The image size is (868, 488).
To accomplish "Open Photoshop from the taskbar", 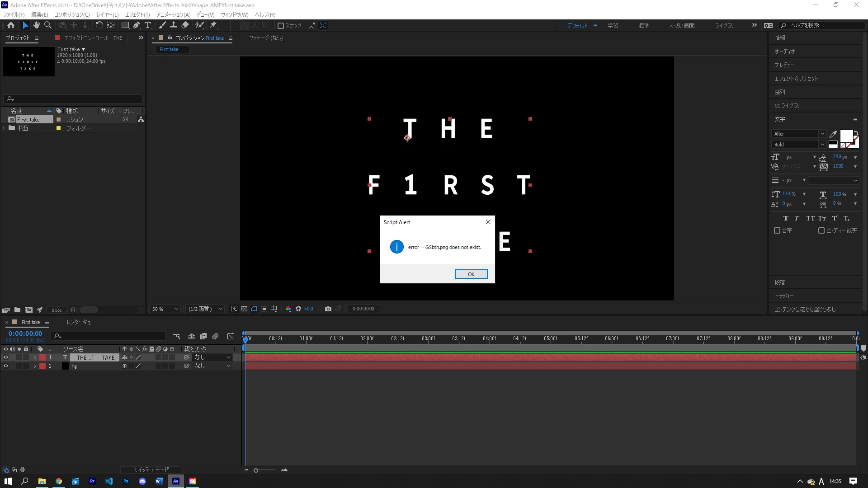I will [x=126, y=481].
